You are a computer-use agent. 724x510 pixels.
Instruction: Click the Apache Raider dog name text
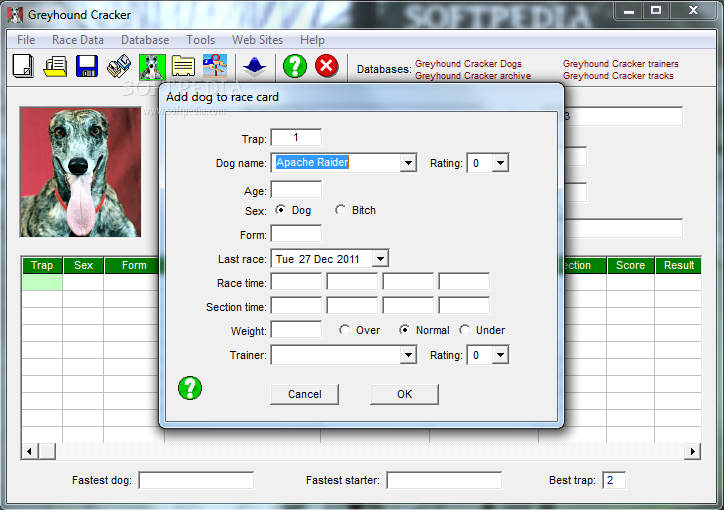coord(312,162)
